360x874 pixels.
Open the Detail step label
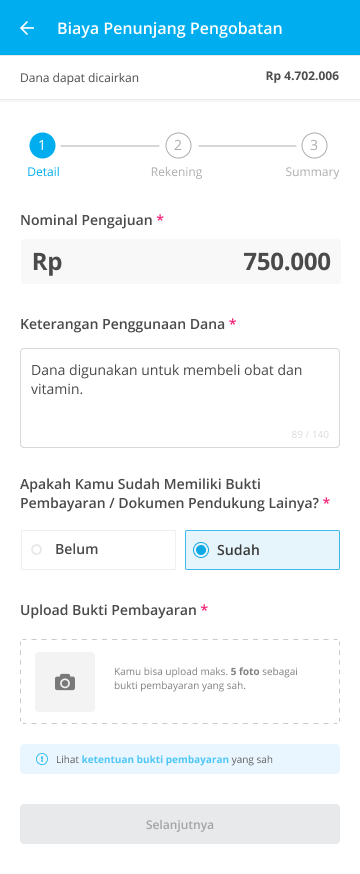click(43, 172)
